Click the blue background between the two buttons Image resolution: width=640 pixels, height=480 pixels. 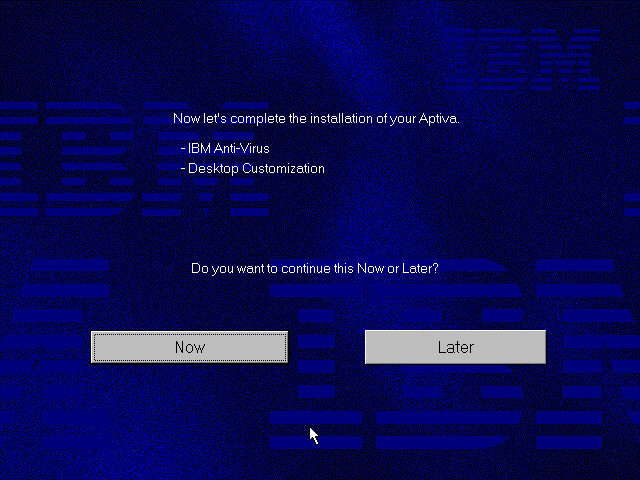[326, 347]
